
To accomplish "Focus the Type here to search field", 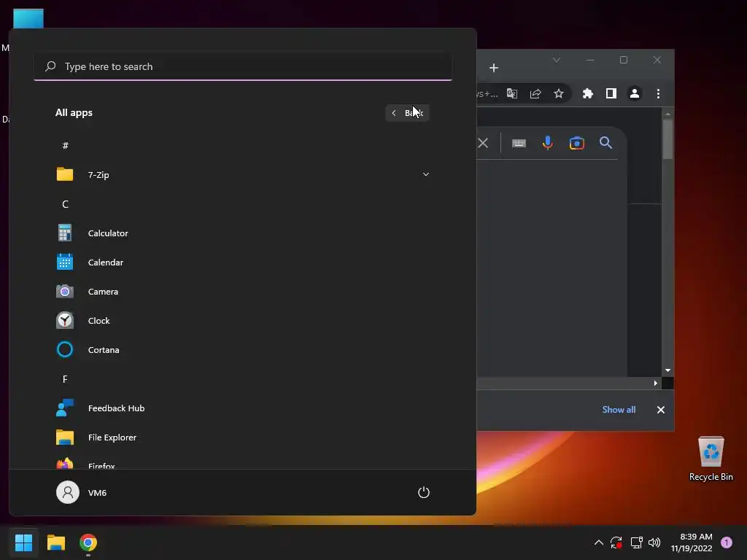I will click(243, 66).
